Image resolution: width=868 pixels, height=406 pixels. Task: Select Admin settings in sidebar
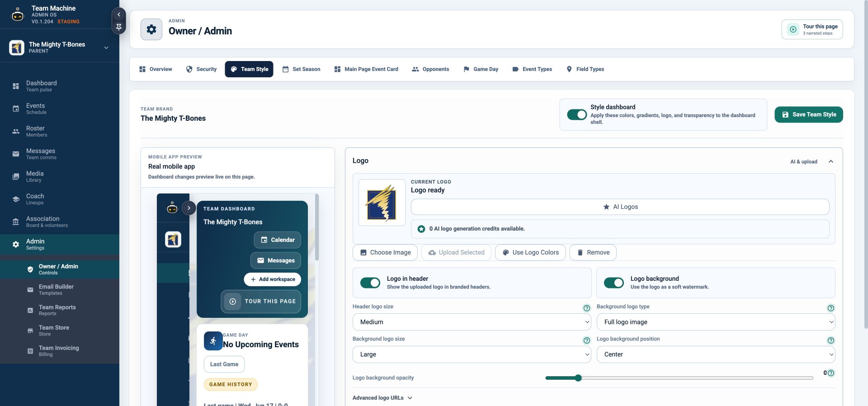pos(60,244)
